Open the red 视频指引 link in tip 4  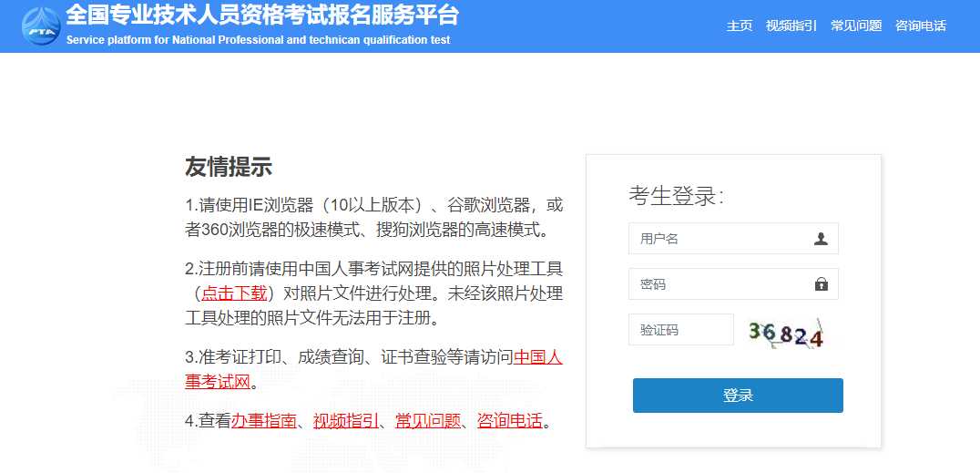coord(346,421)
